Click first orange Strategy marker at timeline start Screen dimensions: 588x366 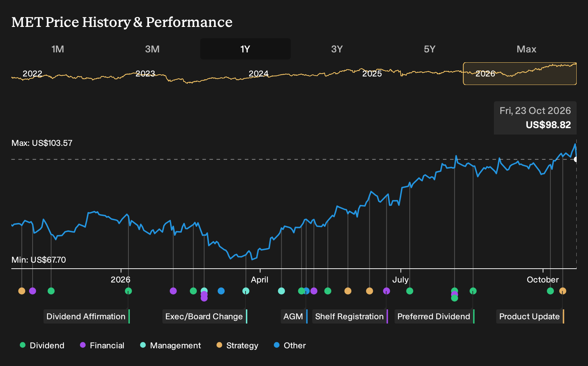[x=22, y=291]
